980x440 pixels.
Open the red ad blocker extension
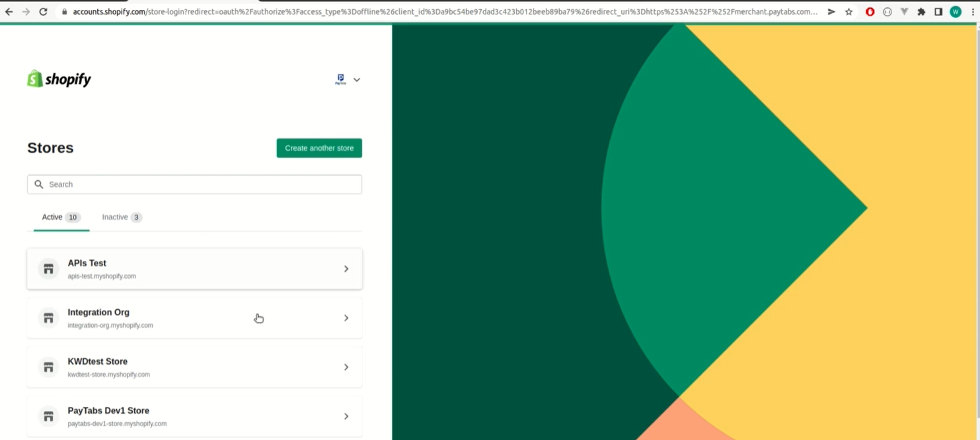click(x=870, y=12)
